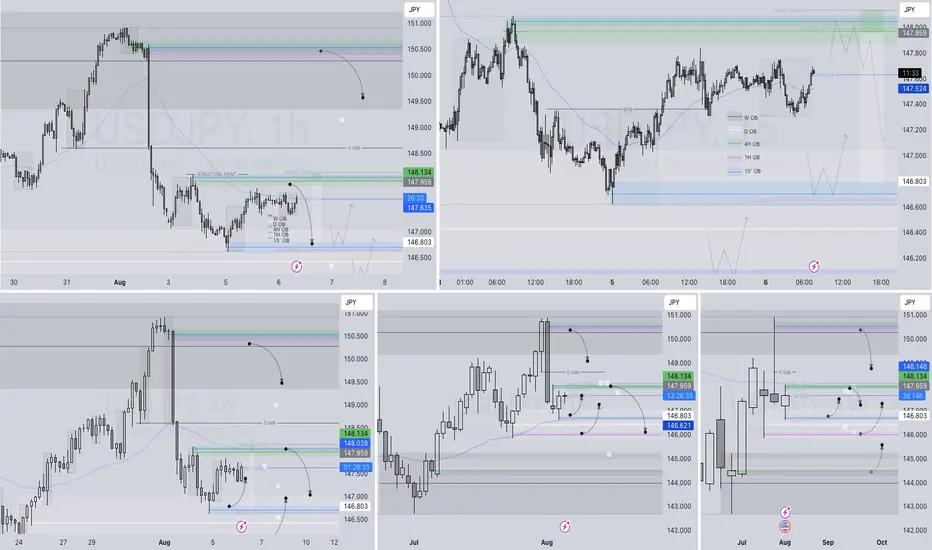Select the 01:26:33 countdown label
This screenshot has height=550, width=932.
pos(355,467)
